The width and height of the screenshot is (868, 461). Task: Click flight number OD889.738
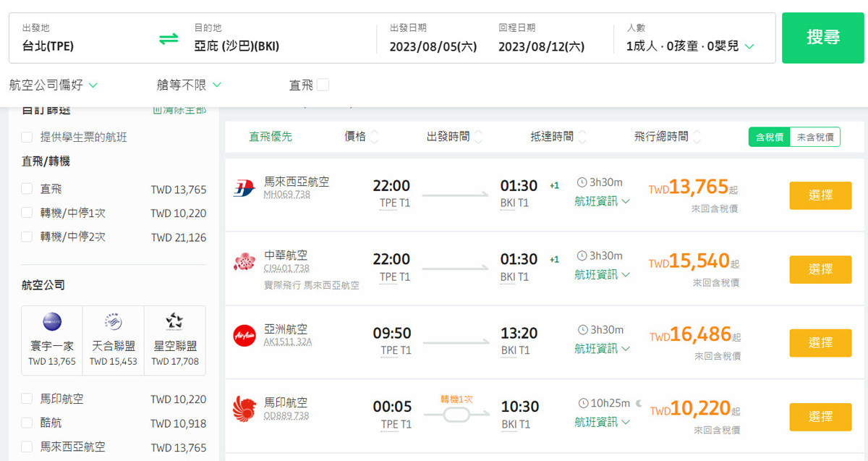point(286,415)
